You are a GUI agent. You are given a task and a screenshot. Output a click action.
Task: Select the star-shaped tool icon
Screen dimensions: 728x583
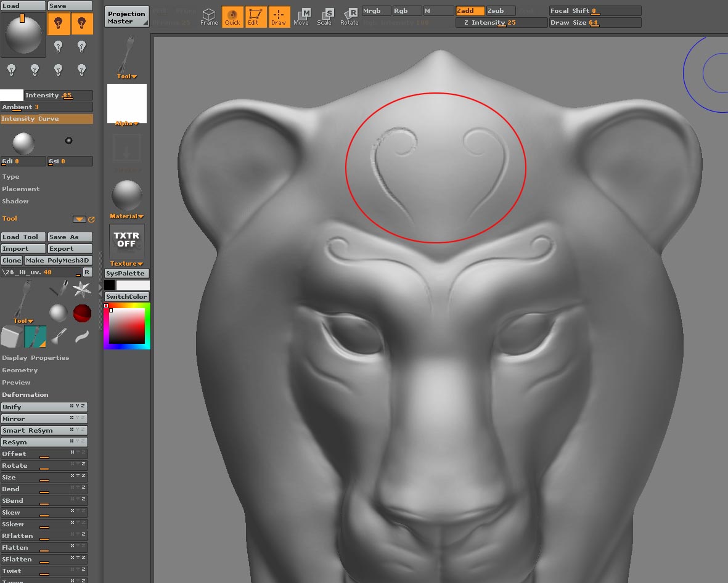(x=82, y=289)
